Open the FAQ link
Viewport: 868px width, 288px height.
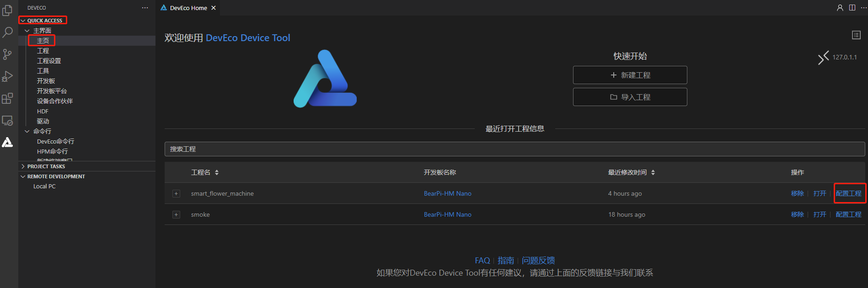482,260
